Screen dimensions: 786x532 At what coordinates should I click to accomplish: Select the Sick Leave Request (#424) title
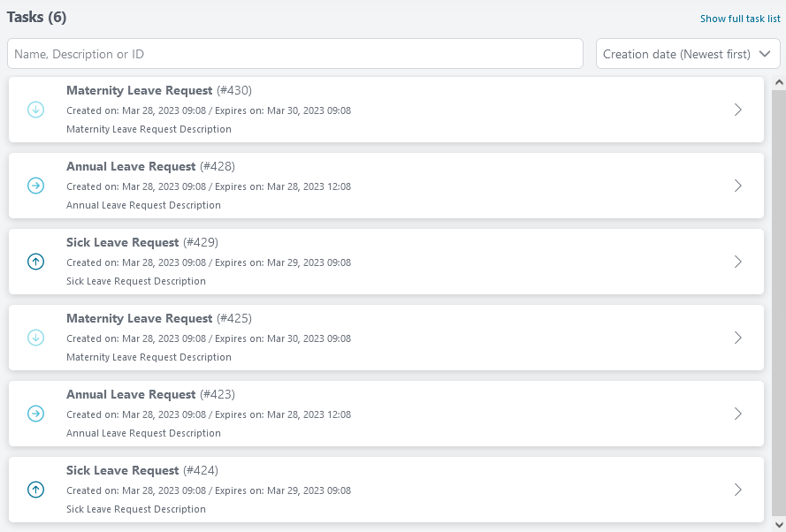141,471
